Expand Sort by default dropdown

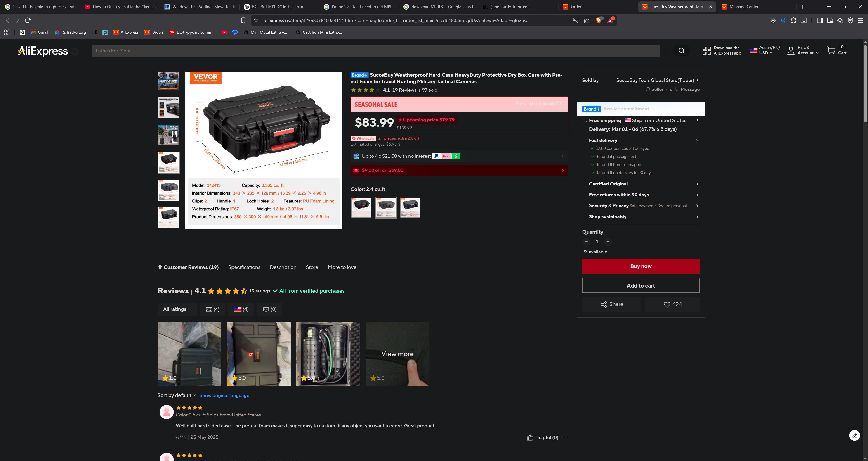[x=176, y=395]
